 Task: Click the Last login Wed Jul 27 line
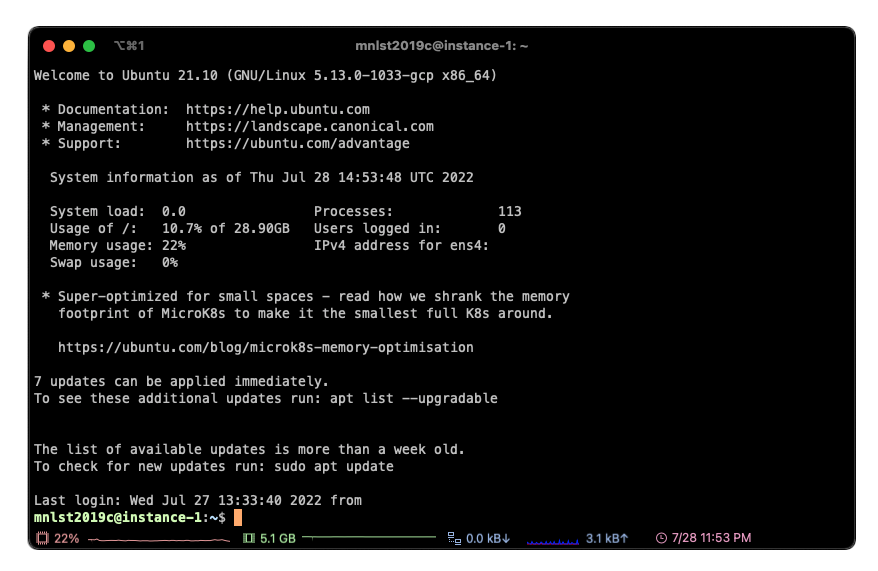click(x=198, y=500)
